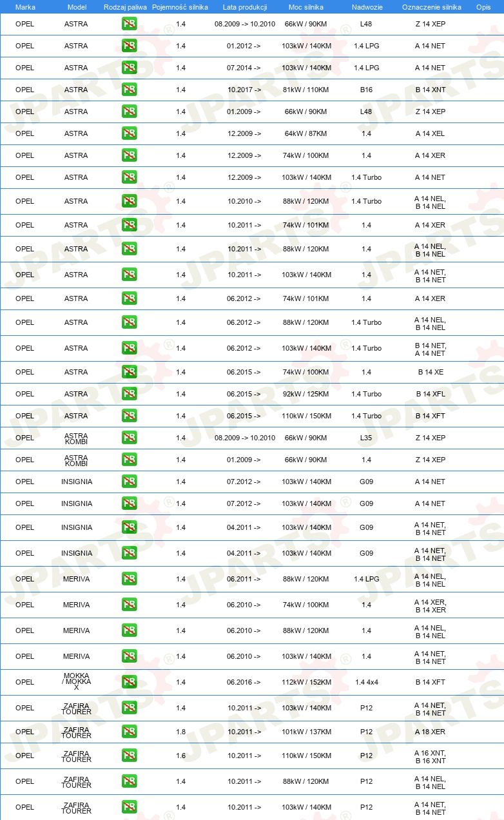
Task: Click the fuel icon in the Meriva 06.2010 88kW row
Action: (129, 630)
